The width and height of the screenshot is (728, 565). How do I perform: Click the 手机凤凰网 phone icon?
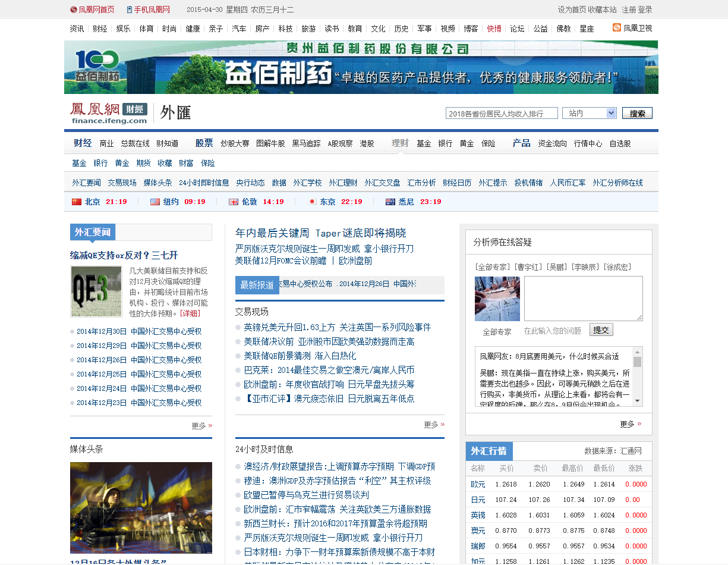click(x=130, y=10)
